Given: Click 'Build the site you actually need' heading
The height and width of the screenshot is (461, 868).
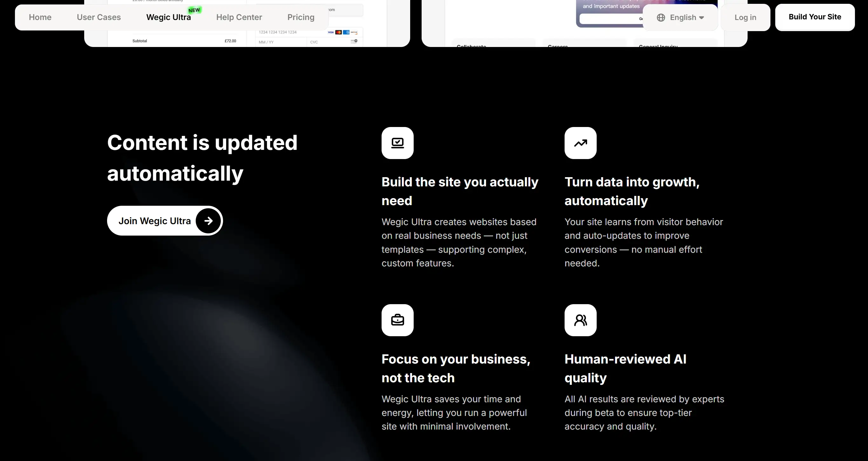Looking at the screenshot, I should [x=460, y=191].
